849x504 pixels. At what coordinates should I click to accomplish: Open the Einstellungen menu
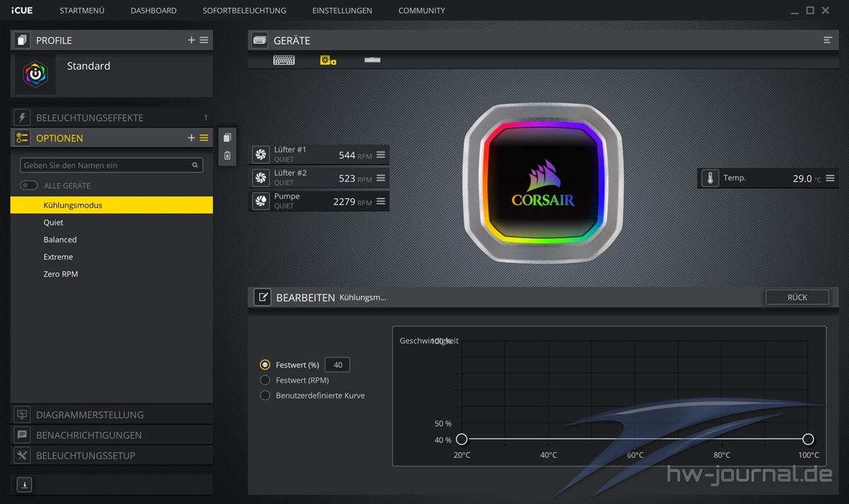click(x=342, y=11)
